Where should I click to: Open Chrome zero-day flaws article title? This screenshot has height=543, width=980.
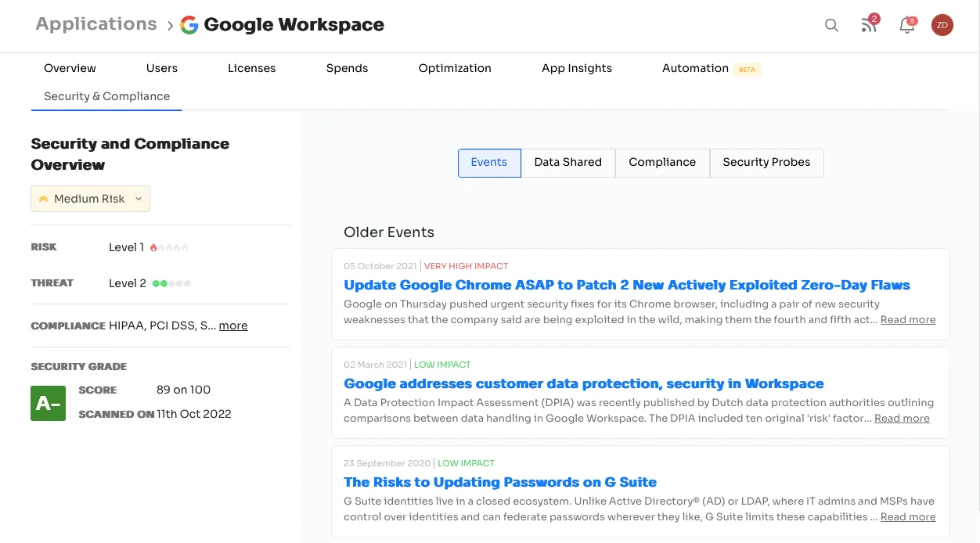627,285
